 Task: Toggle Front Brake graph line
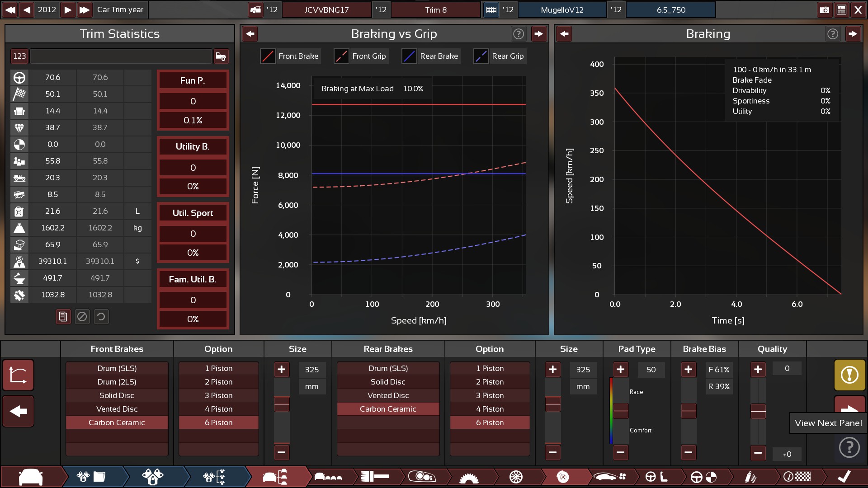click(x=268, y=56)
